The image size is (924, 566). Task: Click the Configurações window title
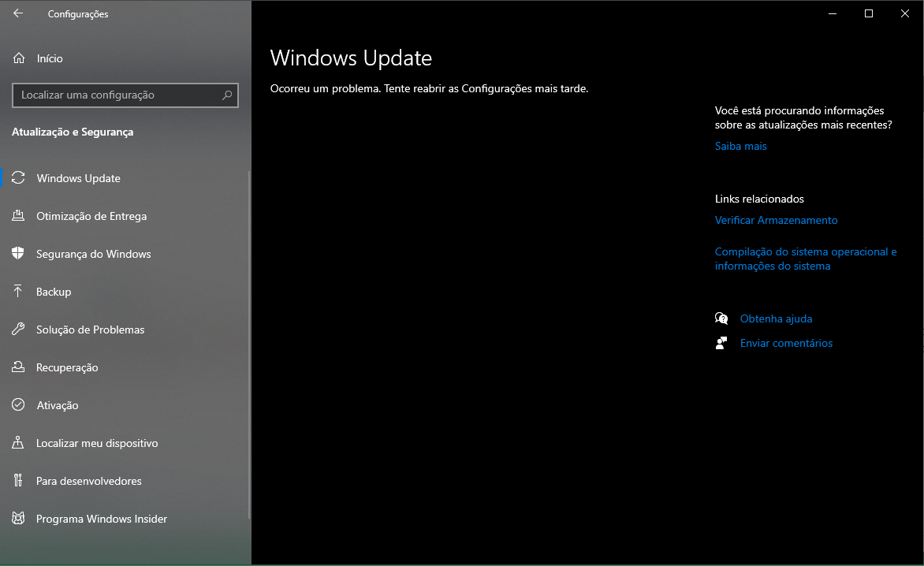click(x=78, y=13)
